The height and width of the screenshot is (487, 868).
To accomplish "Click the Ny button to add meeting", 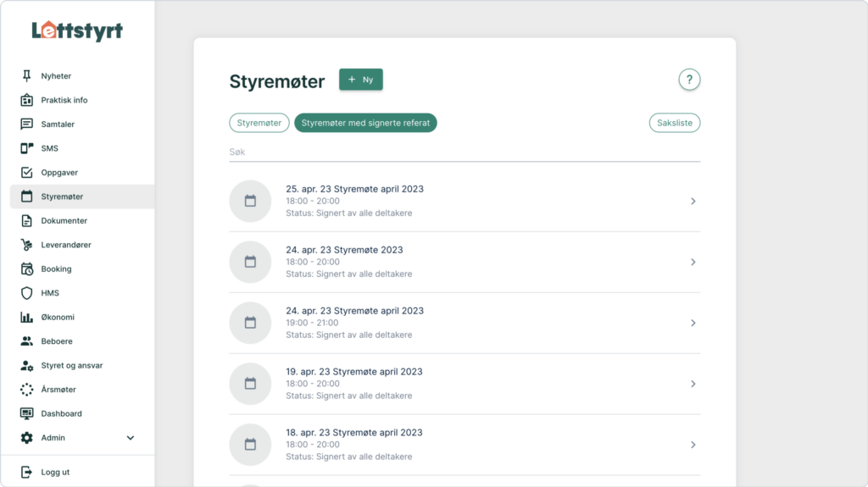I will [x=361, y=80].
